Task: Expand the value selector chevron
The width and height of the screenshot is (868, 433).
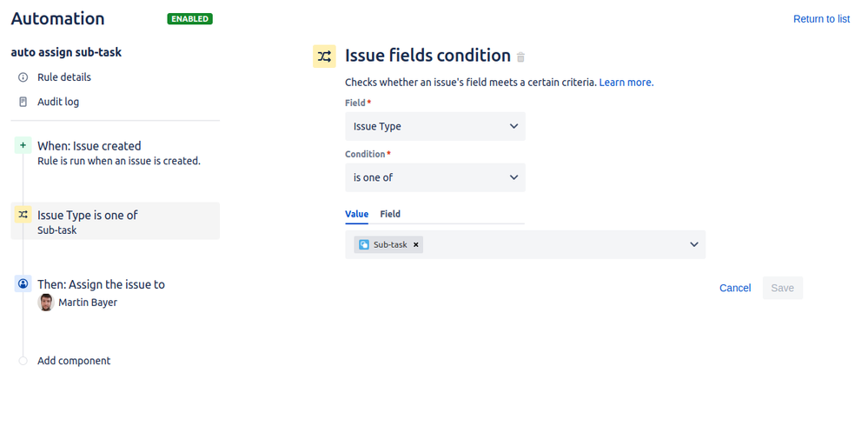Action: click(x=694, y=244)
